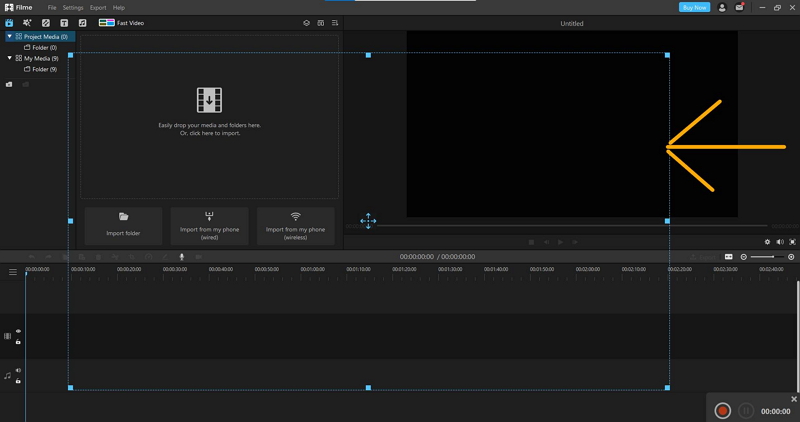
Task: Open the Settings menu
Action: click(73, 8)
